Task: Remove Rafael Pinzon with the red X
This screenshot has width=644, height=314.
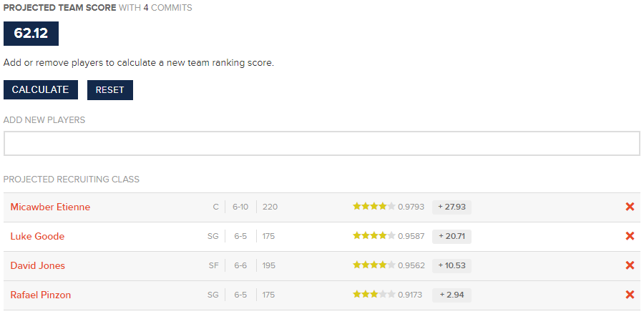Action: click(630, 295)
